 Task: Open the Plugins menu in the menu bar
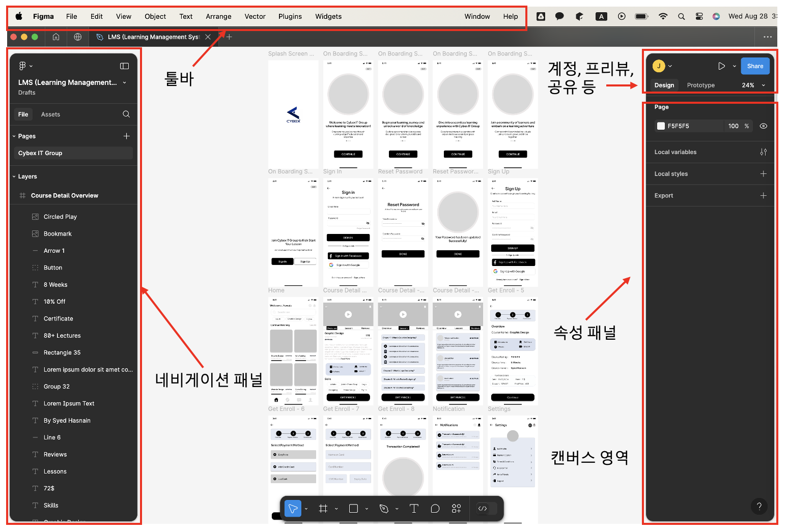pyautogui.click(x=290, y=16)
